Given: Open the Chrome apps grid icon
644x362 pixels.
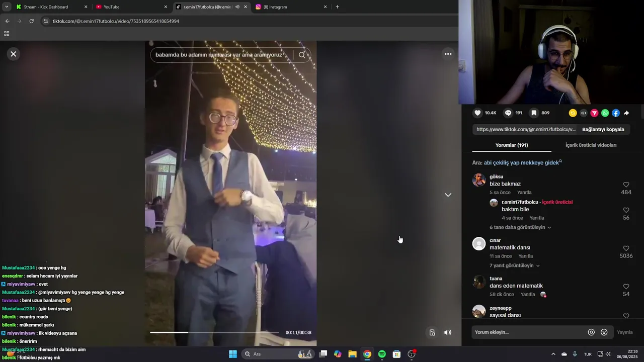Looking at the screenshot, I should pyautogui.click(x=7, y=34).
